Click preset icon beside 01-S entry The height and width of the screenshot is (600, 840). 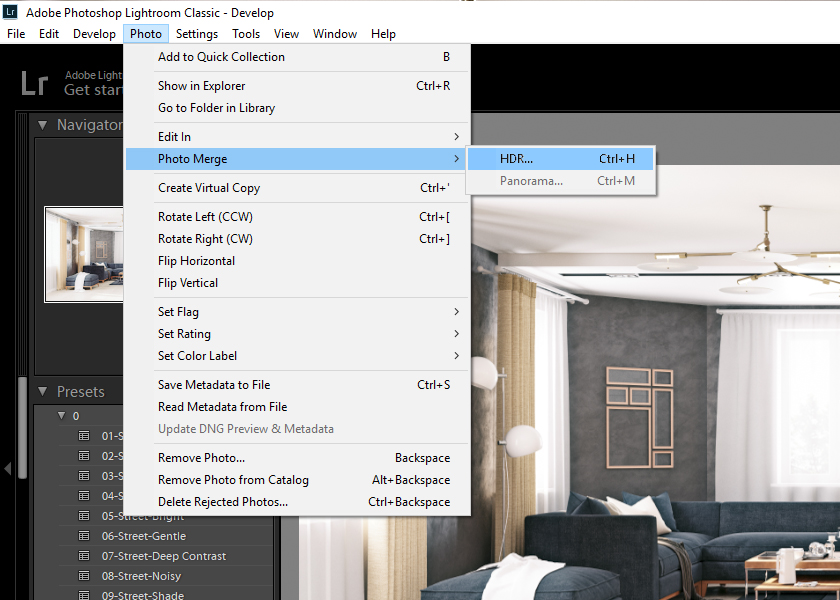pyautogui.click(x=84, y=436)
